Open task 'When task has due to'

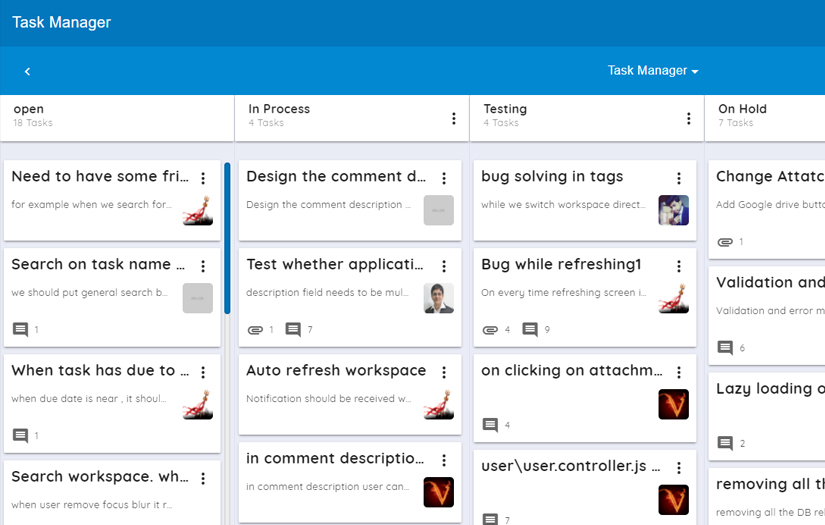[100, 370]
